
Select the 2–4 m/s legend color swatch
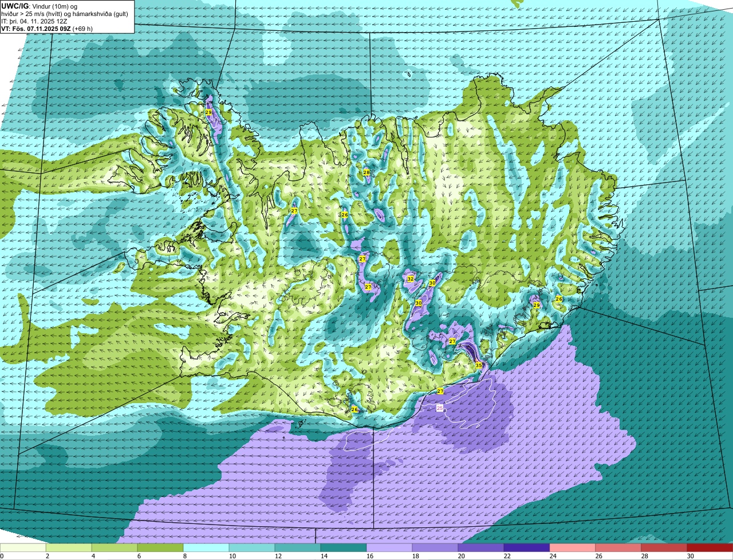coord(69,547)
